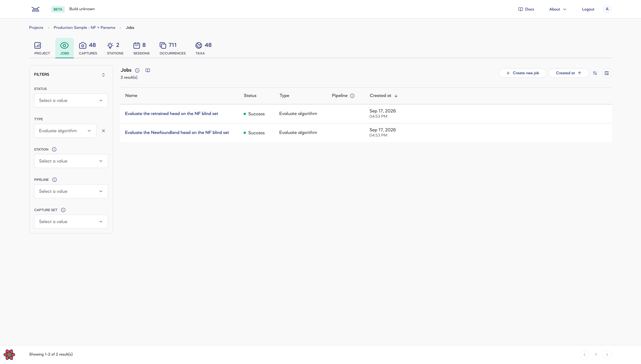Open the Pipeline filter dropdown
This screenshot has height=364, width=641.
click(71, 191)
